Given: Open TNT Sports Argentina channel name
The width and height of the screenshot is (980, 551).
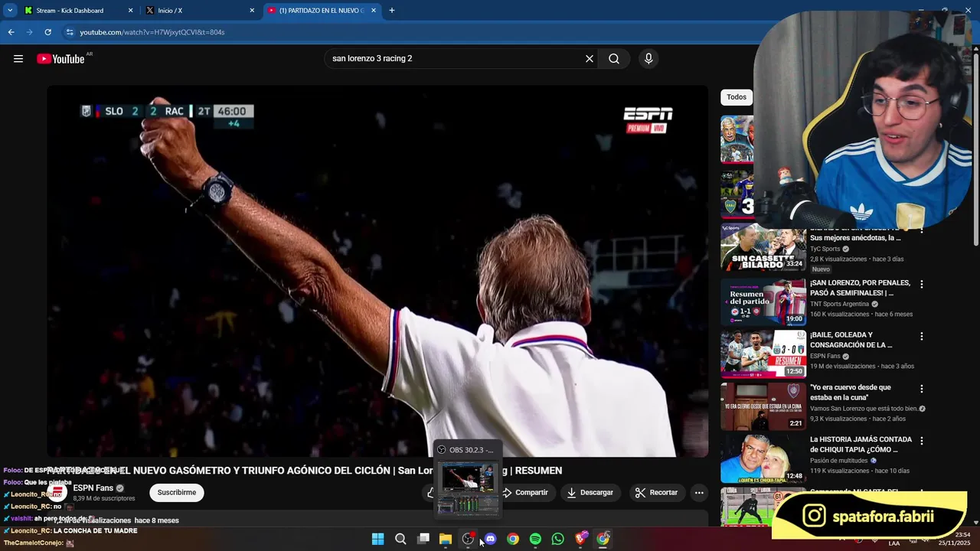Looking at the screenshot, I should pyautogui.click(x=840, y=304).
